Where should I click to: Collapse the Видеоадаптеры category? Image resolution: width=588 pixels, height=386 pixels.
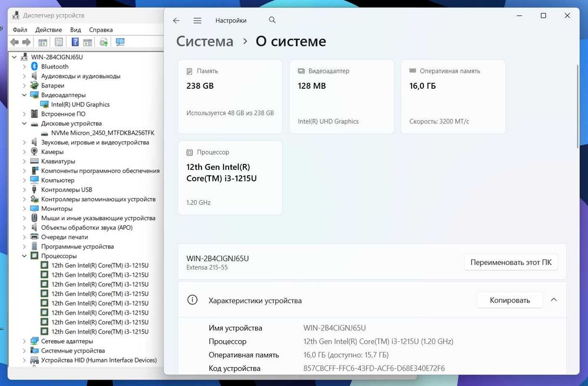pos(24,95)
